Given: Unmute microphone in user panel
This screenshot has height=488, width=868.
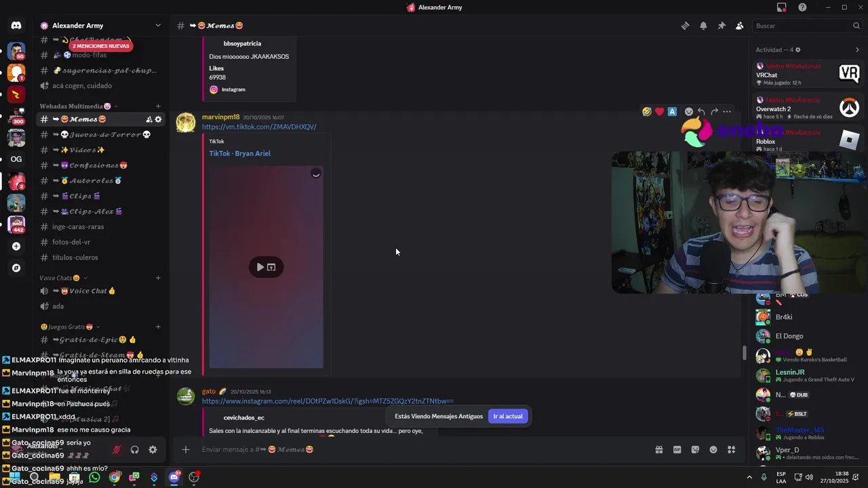Looking at the screenshot, I should [x=117, y=449].
